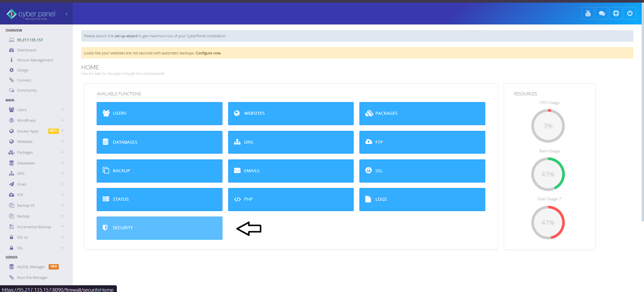The image size is (644, 292).
Task: Open the WEBSITES function tile
Action: (291, 114)
